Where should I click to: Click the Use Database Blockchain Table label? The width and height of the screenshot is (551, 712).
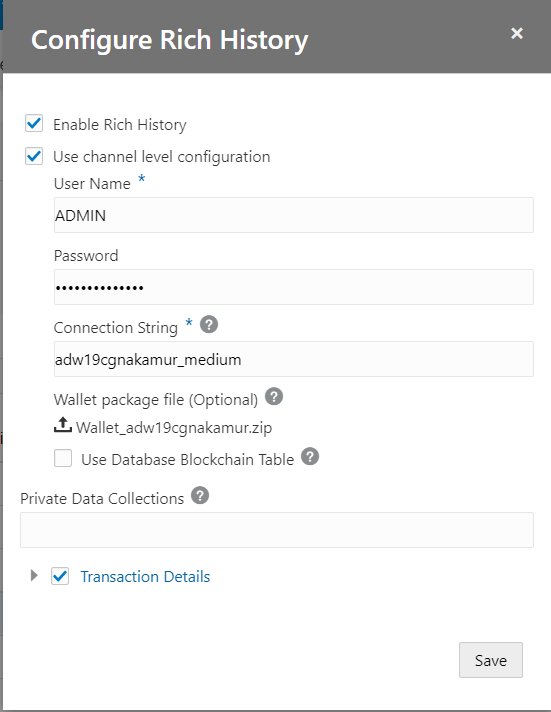point(188,460)
